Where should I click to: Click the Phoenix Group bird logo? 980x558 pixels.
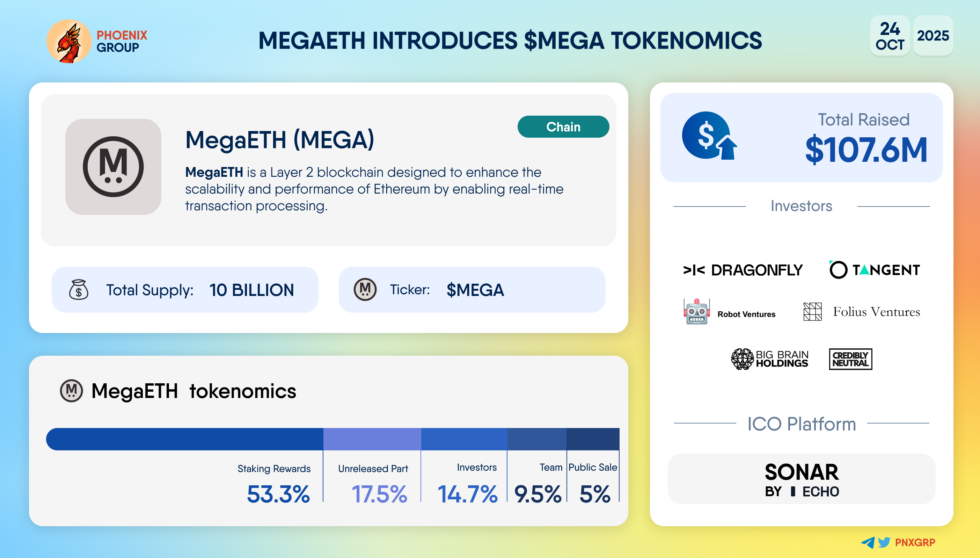click(x=69, y=41)
